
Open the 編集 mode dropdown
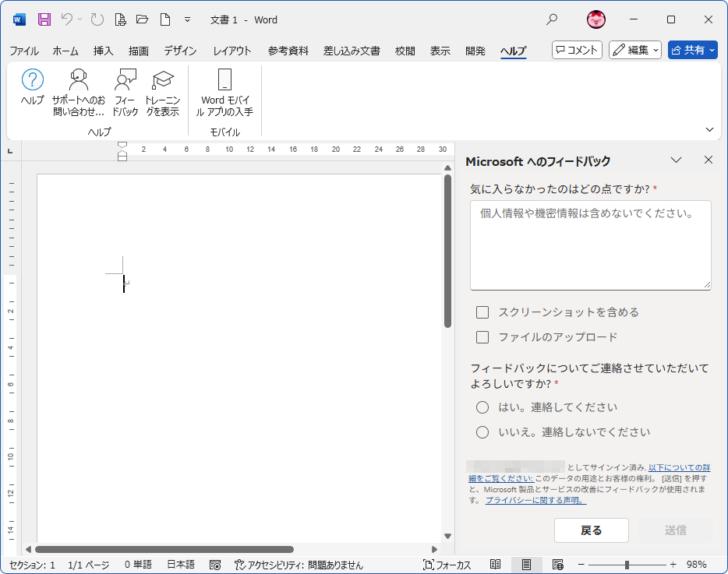coord(635,50)
